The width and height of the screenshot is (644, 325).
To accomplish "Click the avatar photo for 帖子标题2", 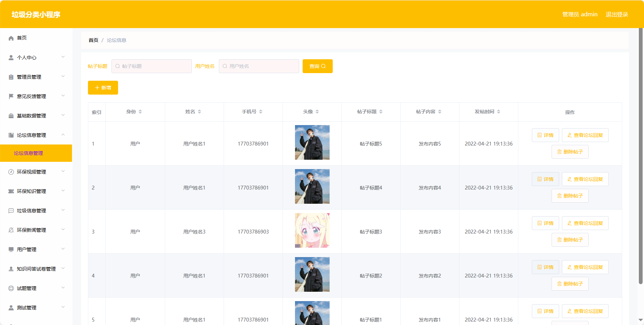I will pos(312,274).
